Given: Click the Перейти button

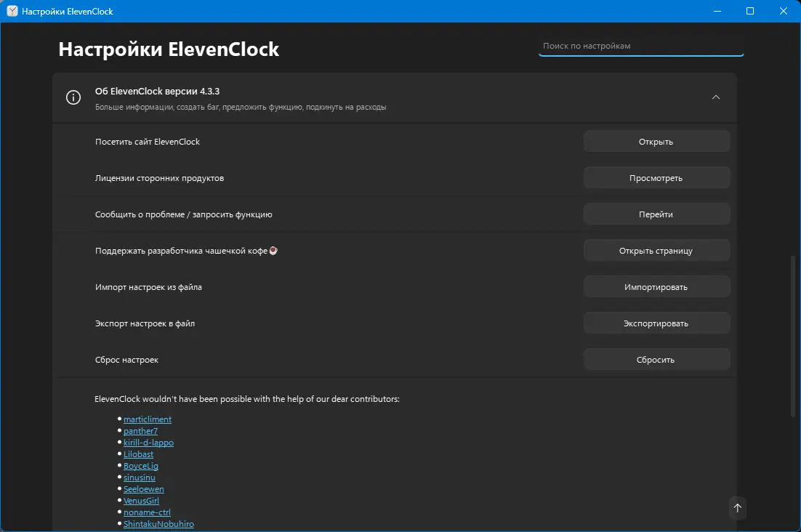Looking at the screenshot, I should click(x=656, y=214).
